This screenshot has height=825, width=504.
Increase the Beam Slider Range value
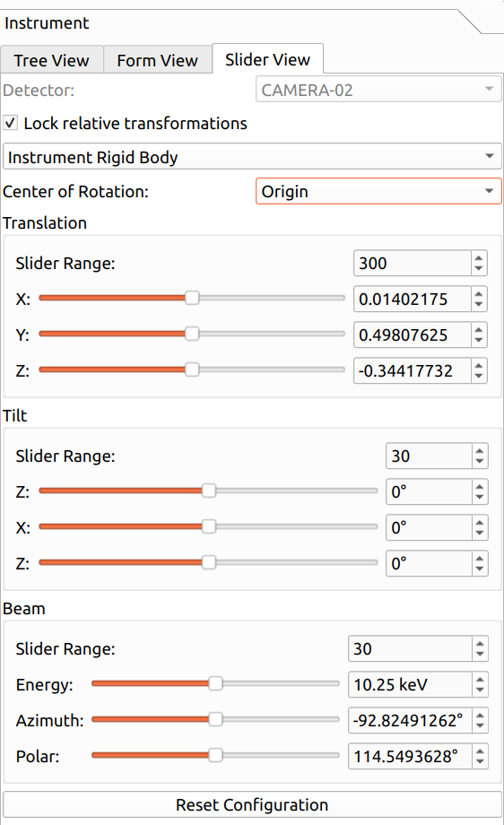click(x=479, y=644)
